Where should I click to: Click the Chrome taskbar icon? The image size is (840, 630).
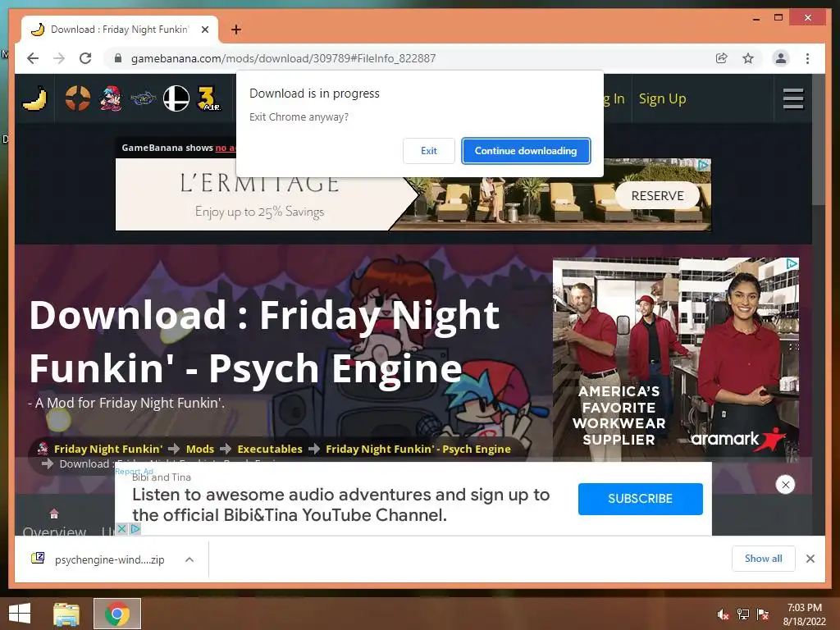click(117, 614)
